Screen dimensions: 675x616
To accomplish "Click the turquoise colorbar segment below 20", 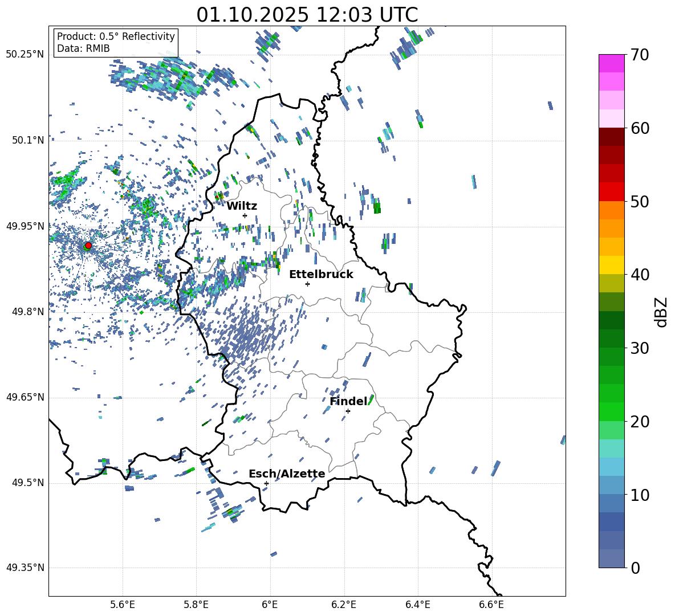I will (612, 448).
